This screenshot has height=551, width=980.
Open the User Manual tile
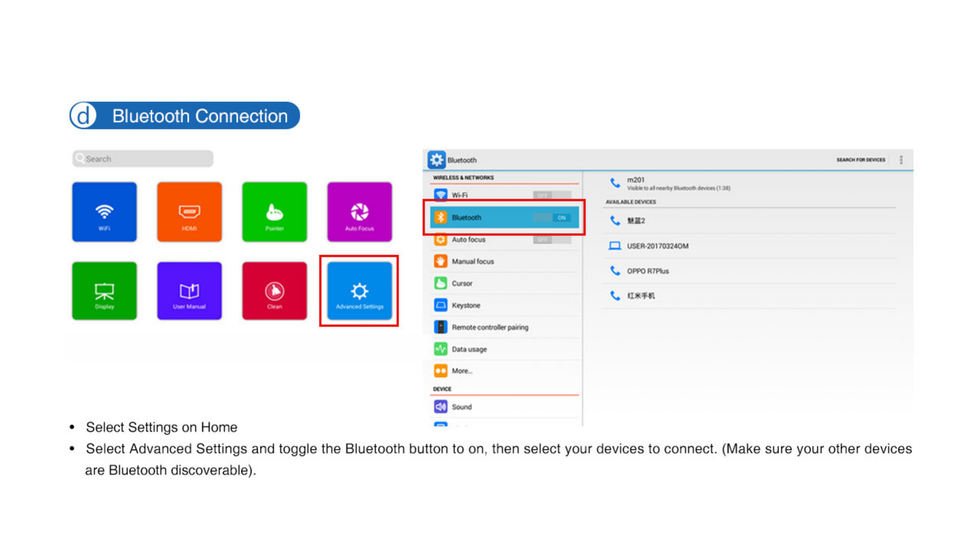click(189, 291)
